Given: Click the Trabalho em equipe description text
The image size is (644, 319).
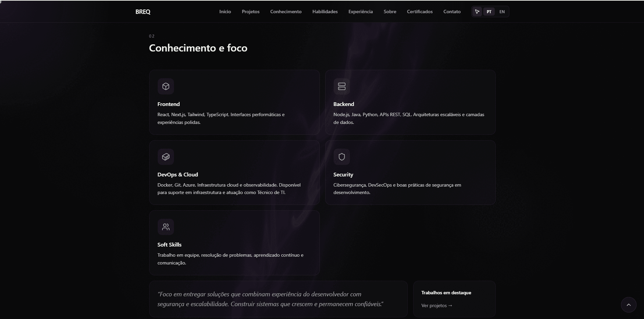Looking at the screenshot, I should (x=230, y=259).
